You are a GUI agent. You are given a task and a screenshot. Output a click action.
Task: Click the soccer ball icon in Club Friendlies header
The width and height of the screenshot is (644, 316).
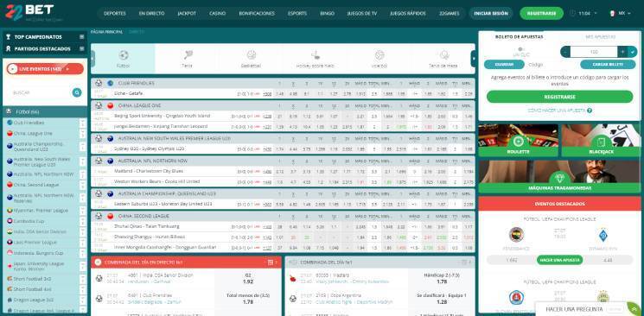[99, 83]
